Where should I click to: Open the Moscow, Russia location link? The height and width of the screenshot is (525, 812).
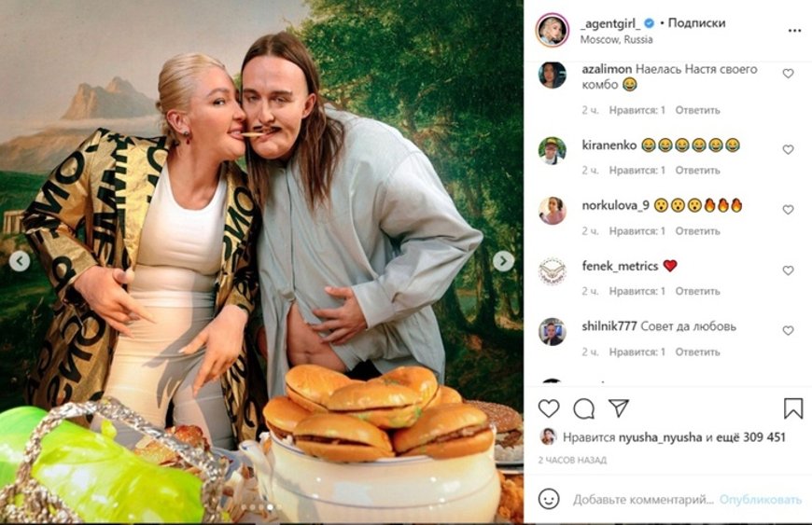(616, 40)
